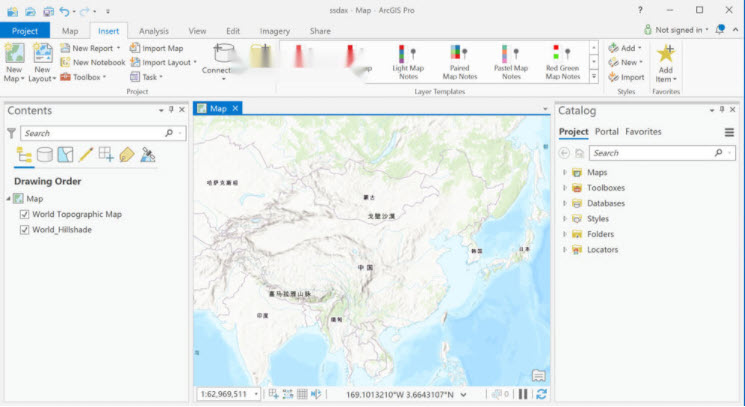
Task: Refresh the map view
Action: [x=541, y=394]
